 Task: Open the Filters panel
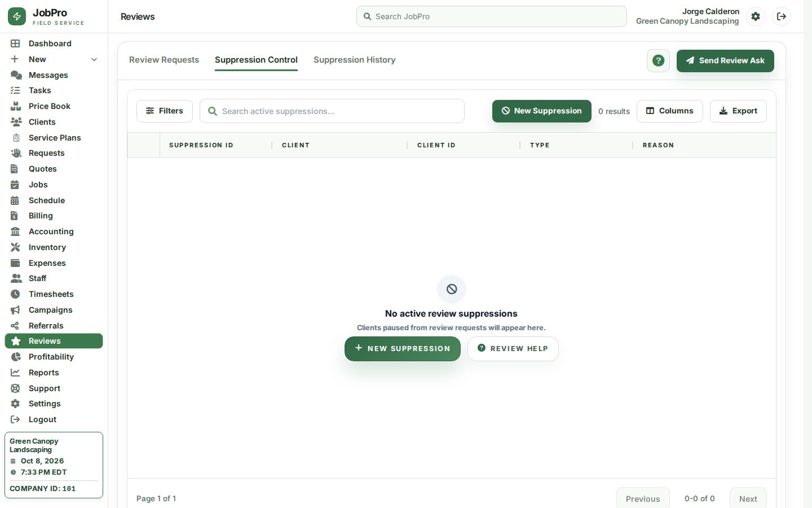(164, 111)
